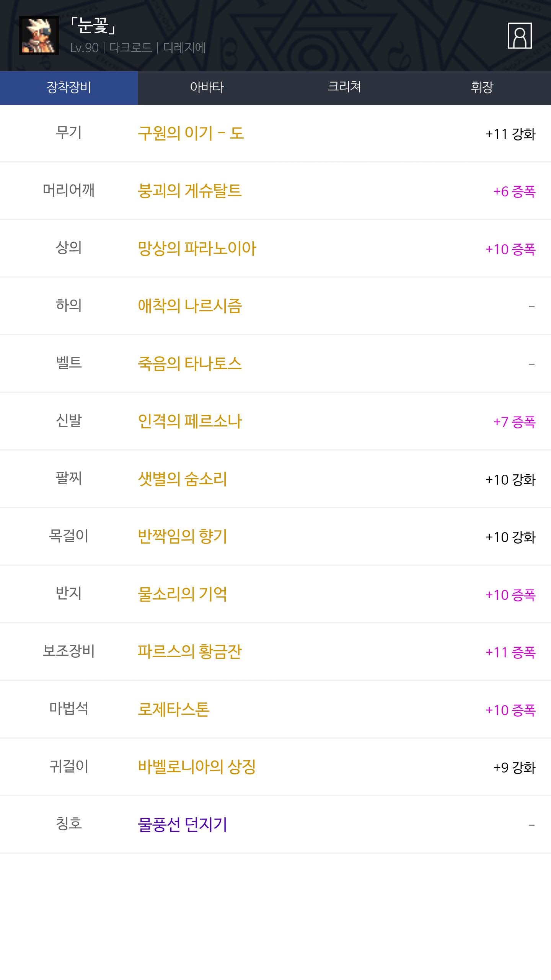
Task: Select the 휘장 tab
Action: 482,88
